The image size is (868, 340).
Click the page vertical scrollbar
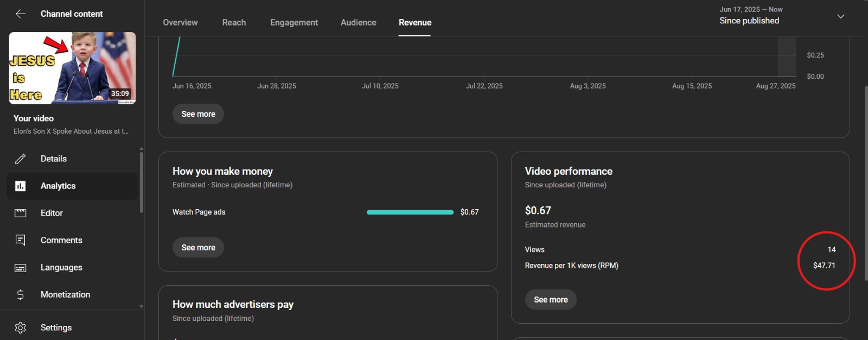point(866,182)
